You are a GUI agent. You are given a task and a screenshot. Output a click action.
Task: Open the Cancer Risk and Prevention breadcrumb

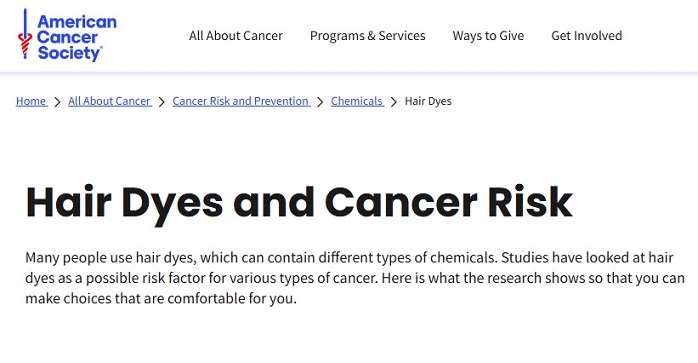241,101
